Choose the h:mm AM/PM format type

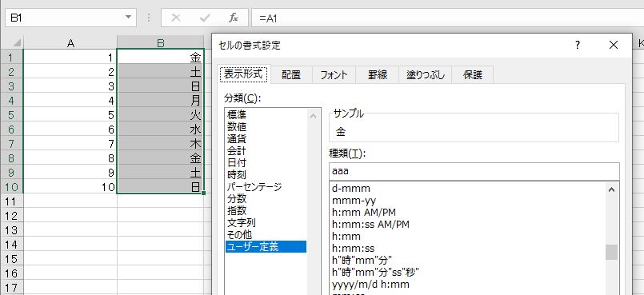coord(468,213)
